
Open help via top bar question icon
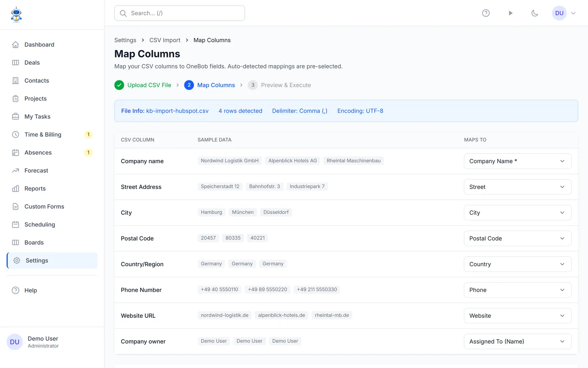pyautogui.click(x=486, y=13)
